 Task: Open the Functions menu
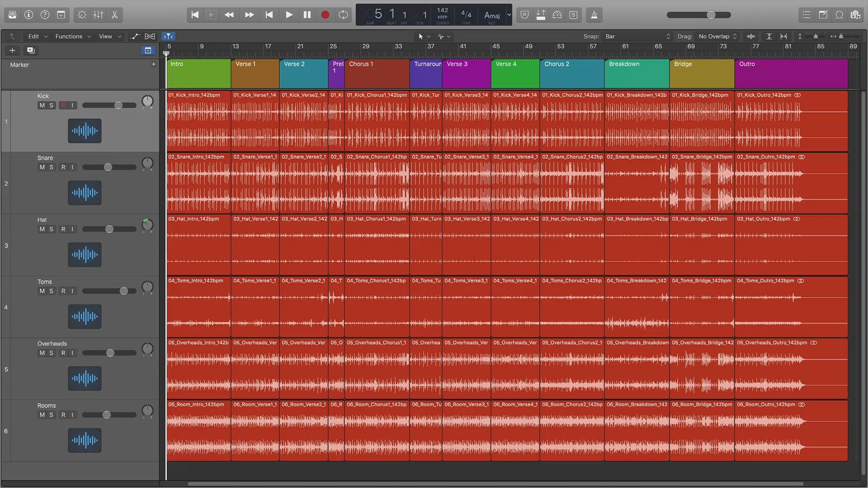click(x=73, y=36)
